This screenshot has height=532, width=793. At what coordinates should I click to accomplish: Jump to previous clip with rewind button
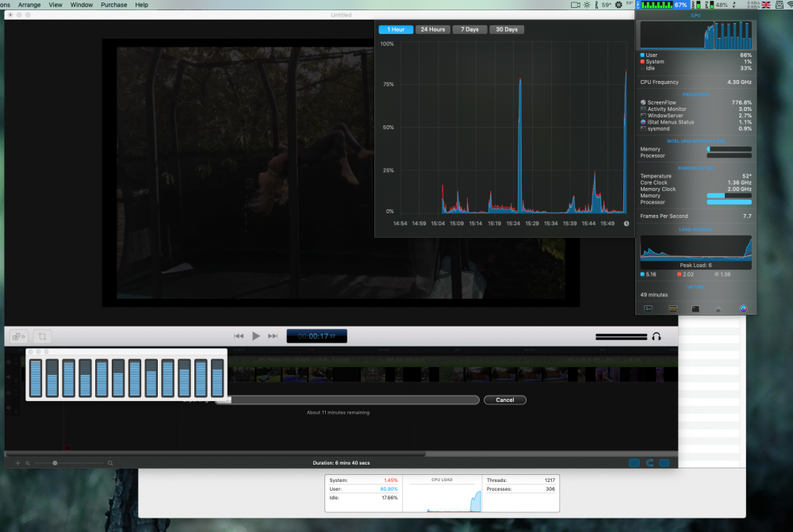click(x=239, y=336)
